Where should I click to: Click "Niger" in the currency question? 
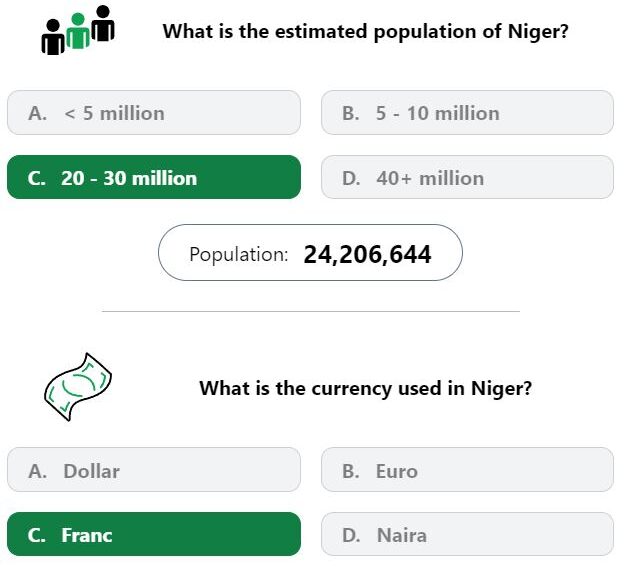(x=497, y=389)
